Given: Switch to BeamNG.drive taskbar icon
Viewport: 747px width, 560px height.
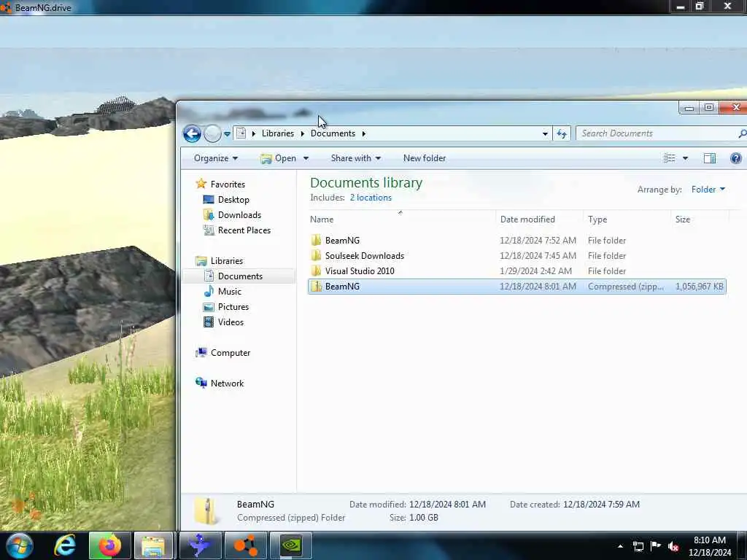Looking at the screenshot, I should pyautogui.click(x=245, y=545).
